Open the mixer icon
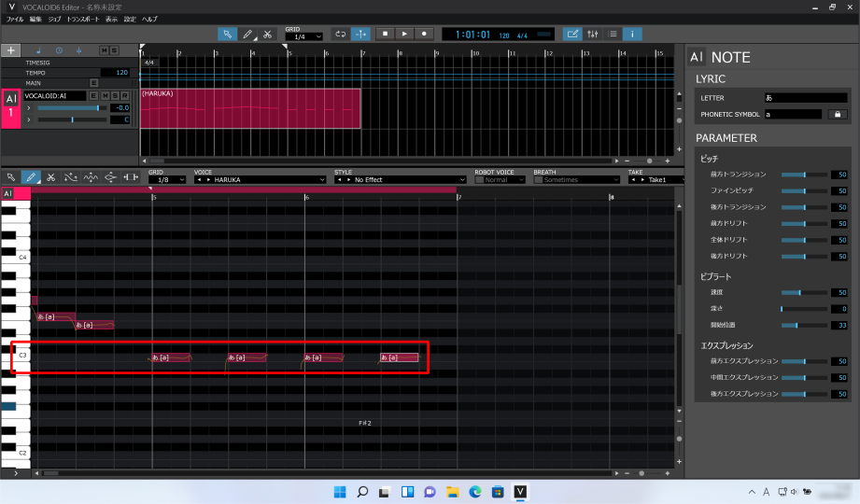Screen dimensions: 860x504 tap(592, 34)
